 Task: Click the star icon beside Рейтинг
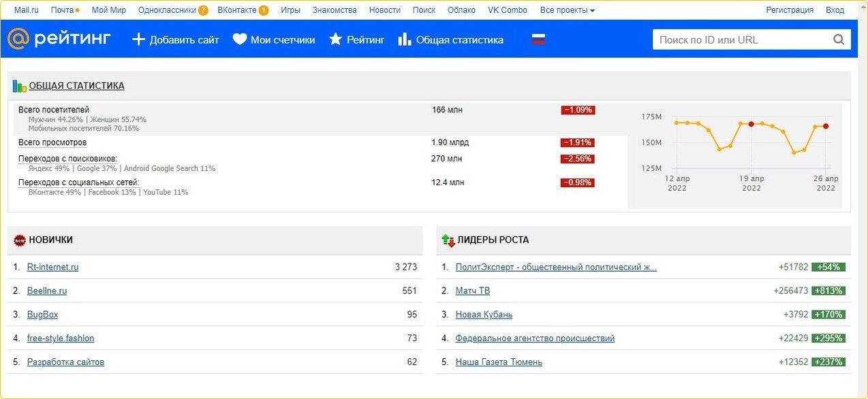click(x=335, y=39)
